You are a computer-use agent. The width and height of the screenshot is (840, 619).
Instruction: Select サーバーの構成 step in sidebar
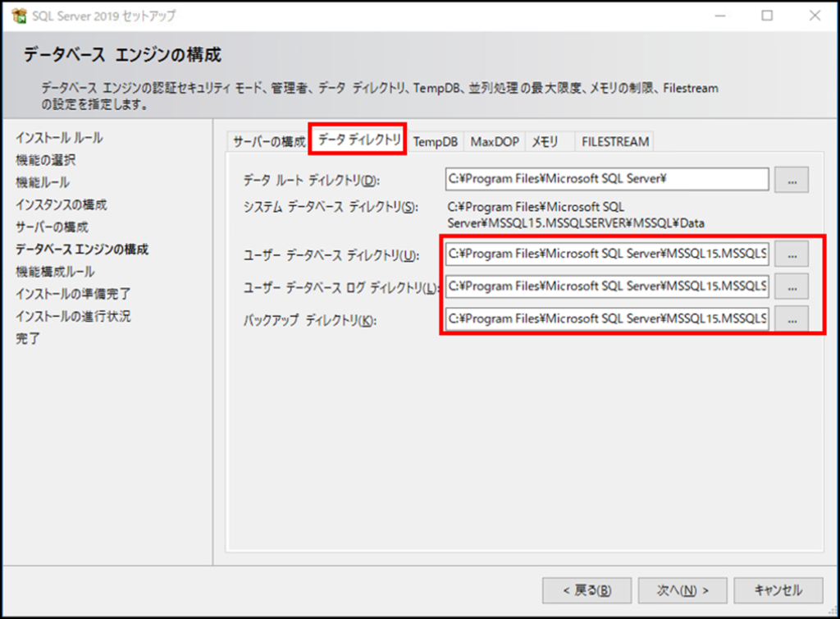[52, 227]
